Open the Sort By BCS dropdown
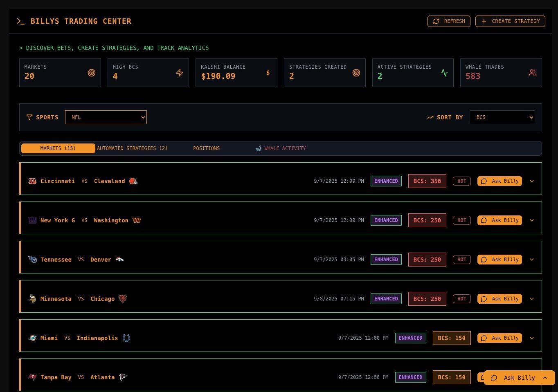 click(502, 117)
